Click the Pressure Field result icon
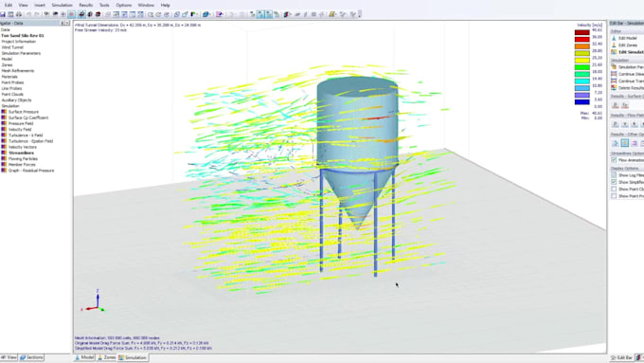This screenshot has width=644, height=363. (4, 123)
